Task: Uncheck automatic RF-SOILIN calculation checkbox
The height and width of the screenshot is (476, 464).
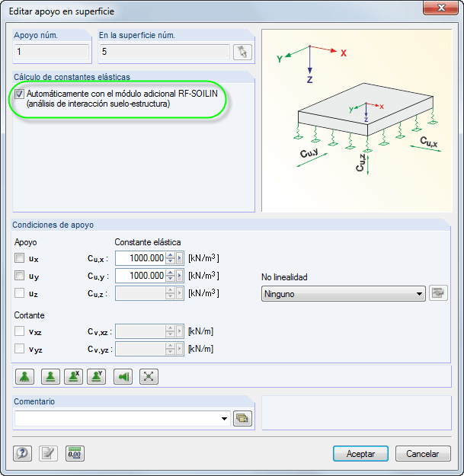Action: pyautogui.click(x=19, y=94)
